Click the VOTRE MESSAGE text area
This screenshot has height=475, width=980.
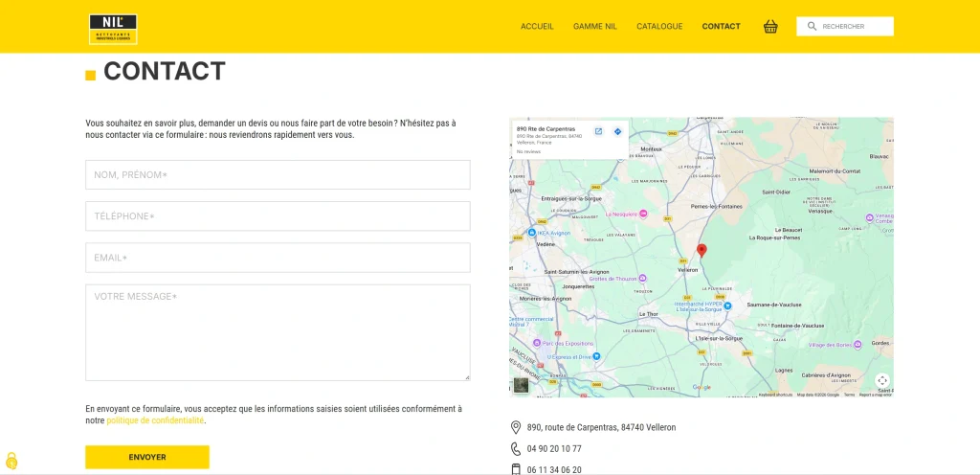(278, 332)
